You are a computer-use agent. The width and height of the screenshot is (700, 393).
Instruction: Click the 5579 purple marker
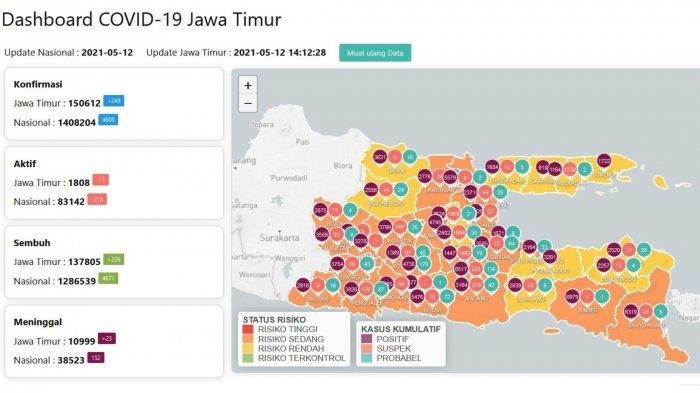click(x=450, y=178)
